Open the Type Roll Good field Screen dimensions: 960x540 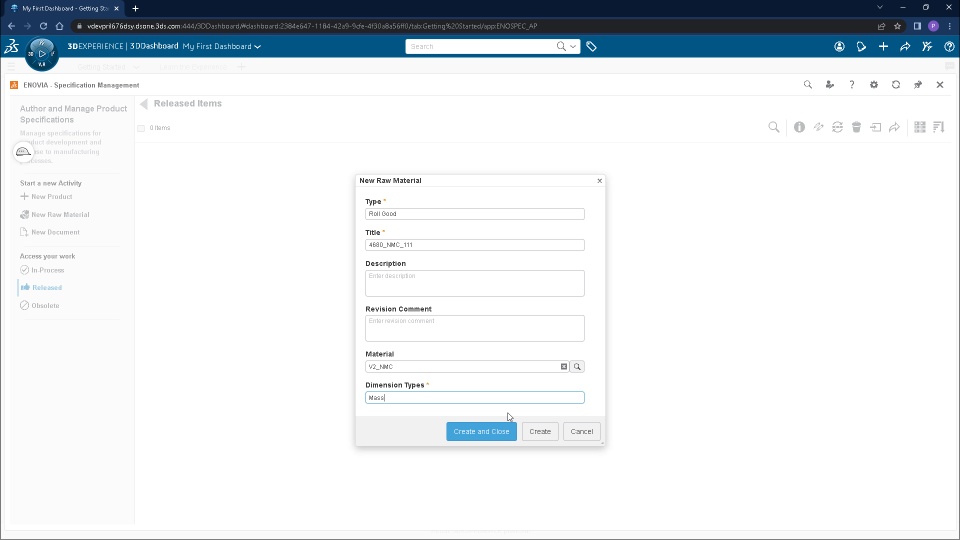coord(474,214)
